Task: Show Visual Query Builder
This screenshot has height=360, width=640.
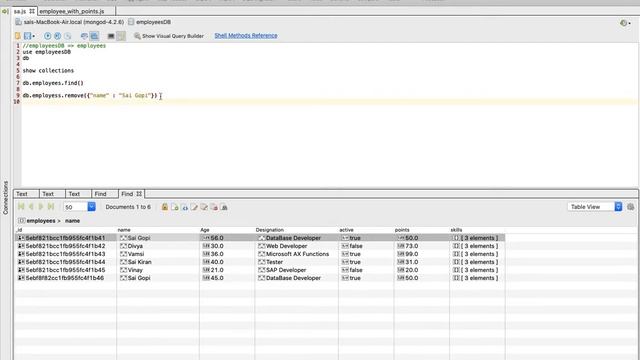Action: click(169, 36)
